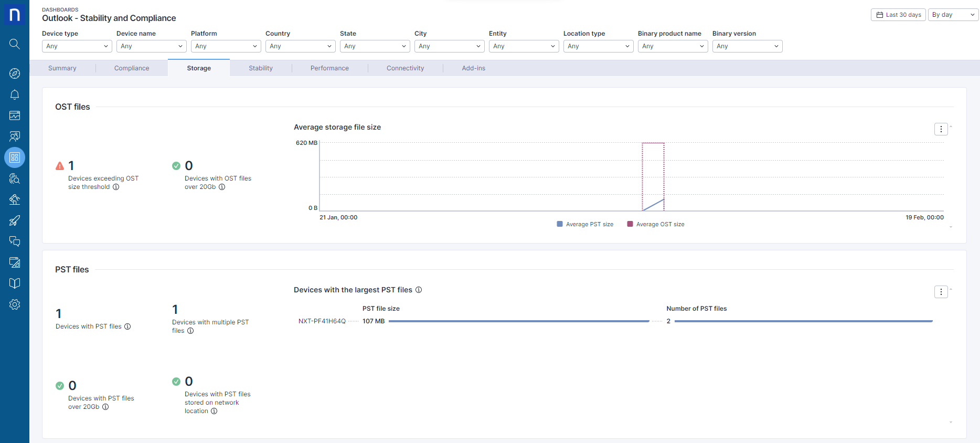Click the dotted highlight column in storage chart
980x443 pixels.
(x=653, y=177)
